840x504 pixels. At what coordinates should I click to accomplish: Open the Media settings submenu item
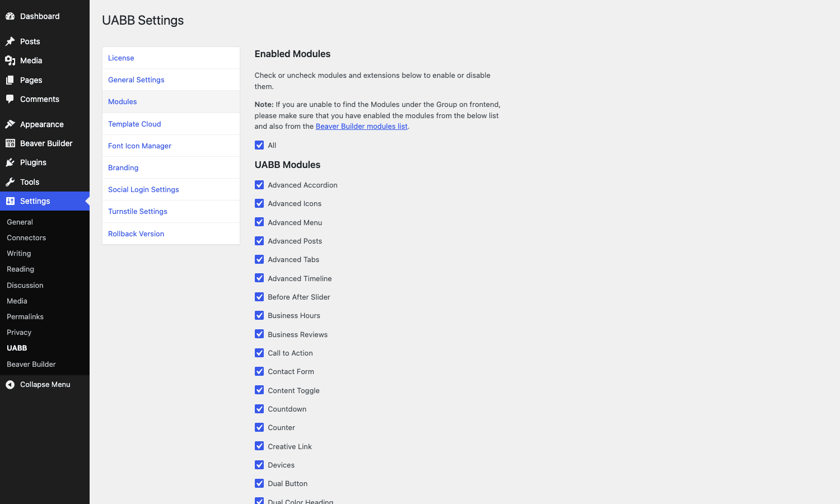tap(45, 301)
